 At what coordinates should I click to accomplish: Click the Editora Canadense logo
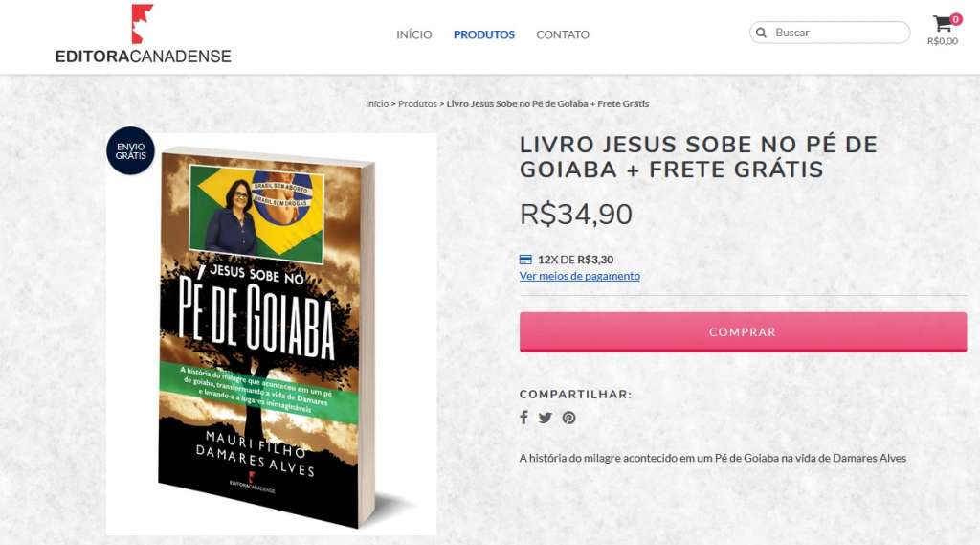pos(144,34)
